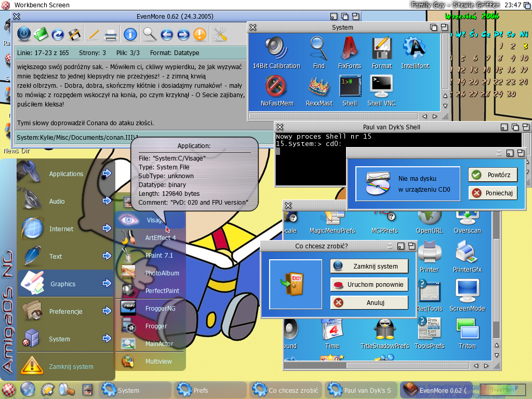Screen dimensions: 532x399
Task: Click the orange exclamation icon in EvenMore
Action: pos(200,34)
